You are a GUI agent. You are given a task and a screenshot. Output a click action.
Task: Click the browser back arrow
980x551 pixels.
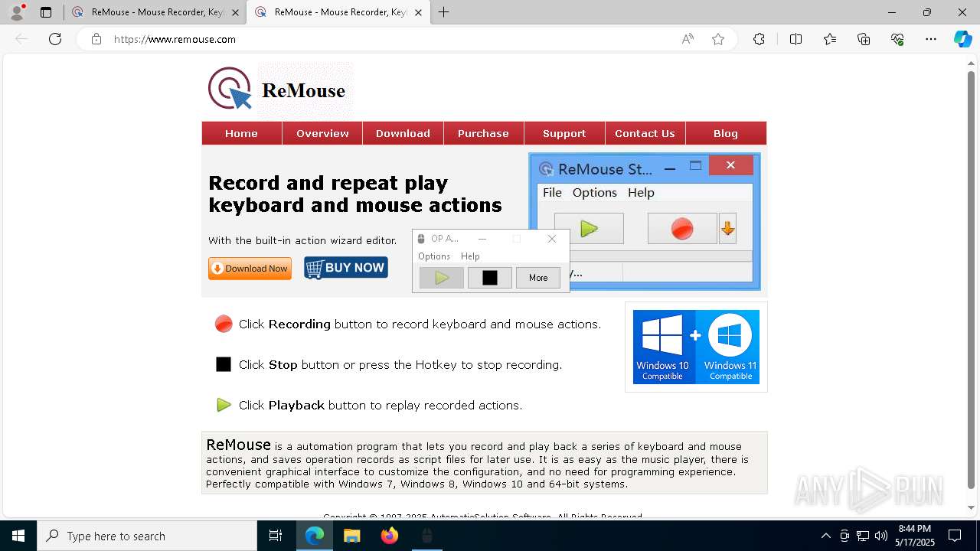(21, 39)
